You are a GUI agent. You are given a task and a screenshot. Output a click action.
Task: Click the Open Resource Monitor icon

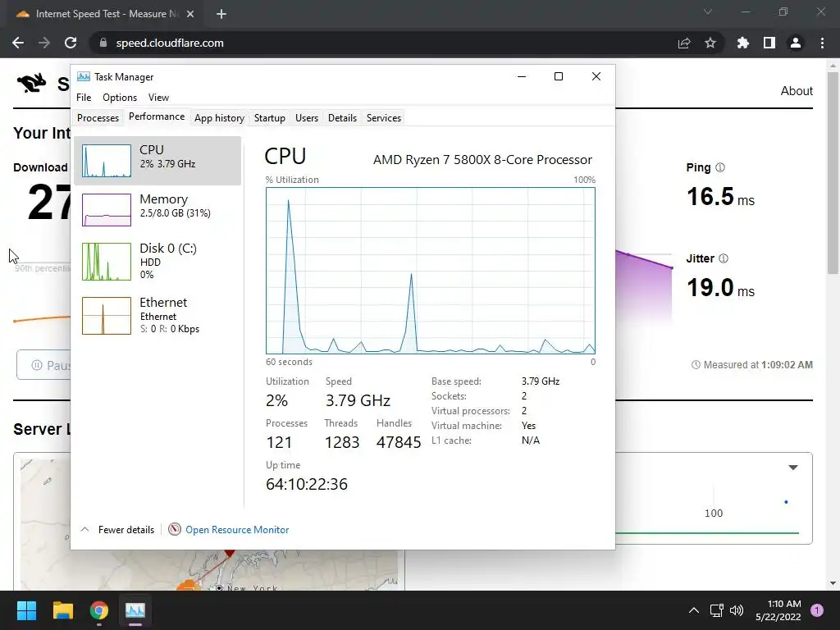175,529
